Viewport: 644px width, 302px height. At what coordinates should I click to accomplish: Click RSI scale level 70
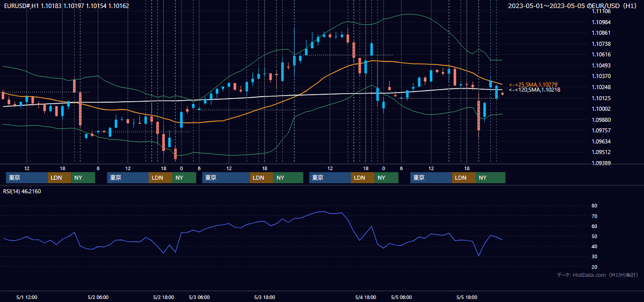point(594,216)
